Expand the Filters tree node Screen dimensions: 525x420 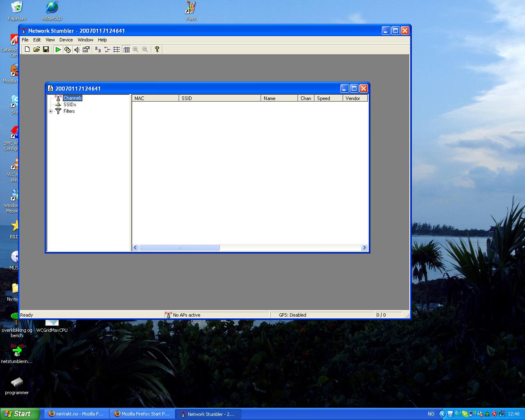[x=51, y=111]
